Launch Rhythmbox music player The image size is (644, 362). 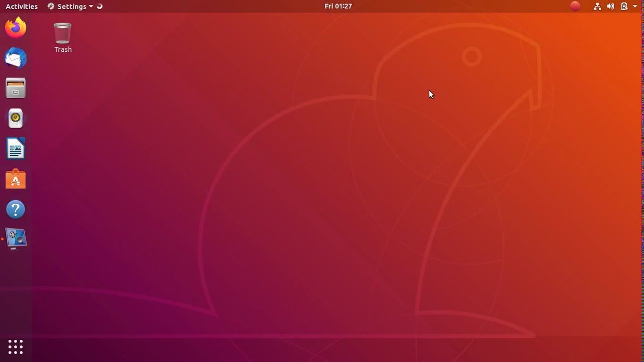pyautogui.click(x=16, y=118)
